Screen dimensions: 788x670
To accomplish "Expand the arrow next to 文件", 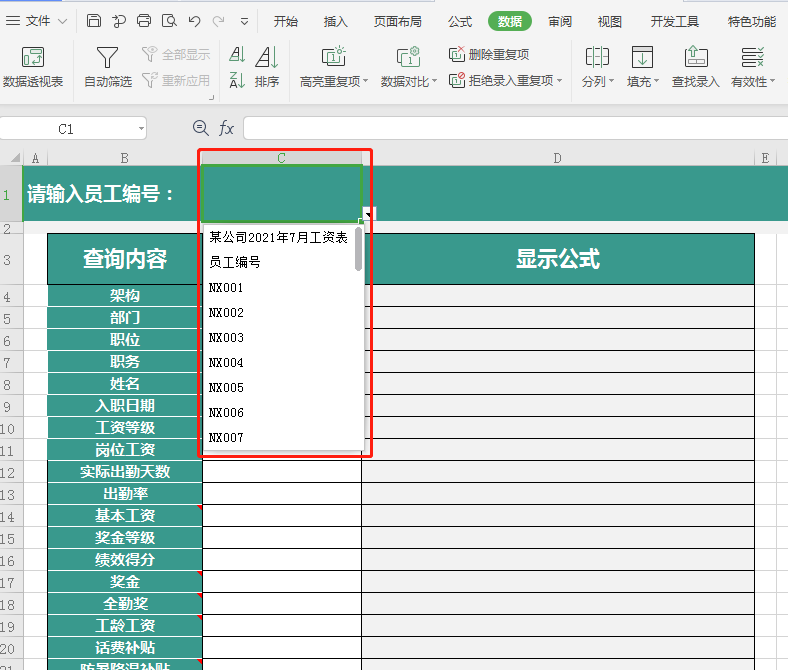I will [x=62, y=22].
